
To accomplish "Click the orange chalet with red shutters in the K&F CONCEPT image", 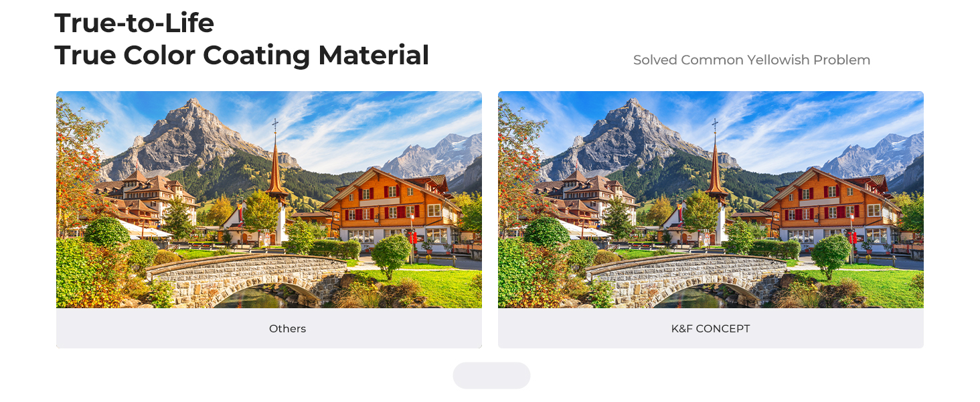I will click(832, 208).
